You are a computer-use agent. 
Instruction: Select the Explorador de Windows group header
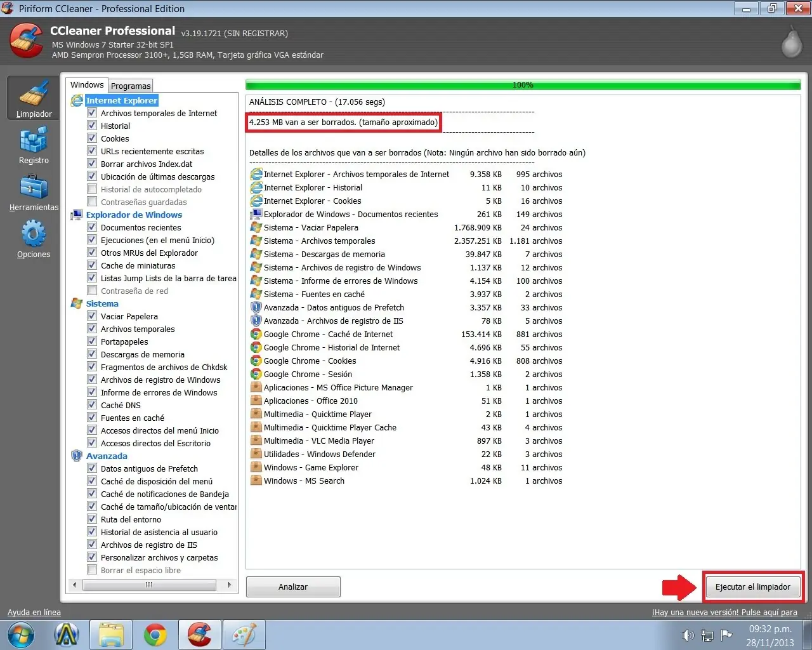point(134,215)
